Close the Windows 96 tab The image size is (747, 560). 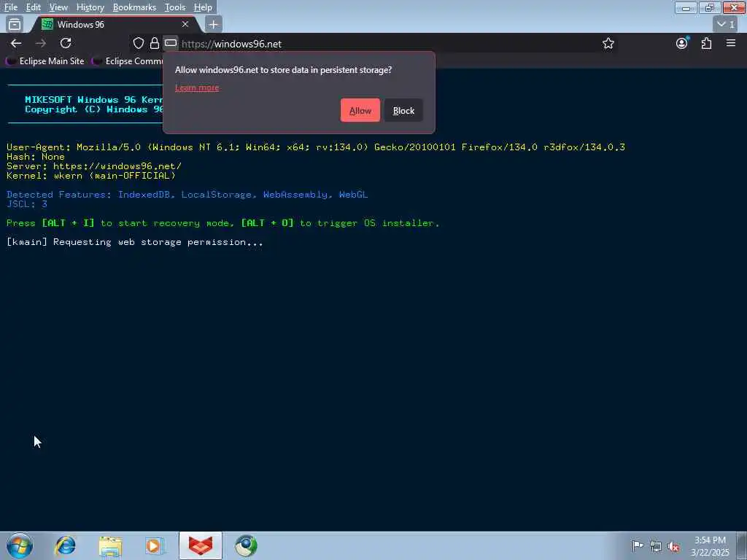coord(185,24)
